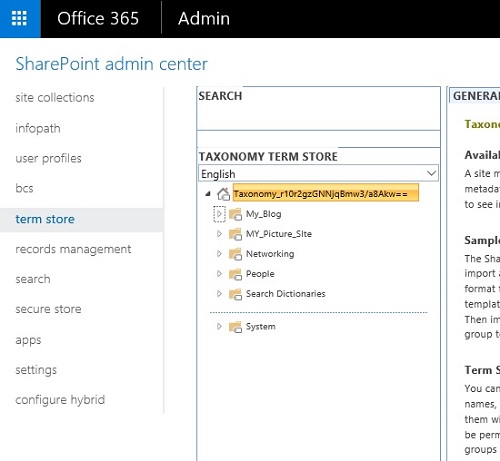
Task: Open the Office 365 app launcher waffle icon
Action: click(19, 18)
